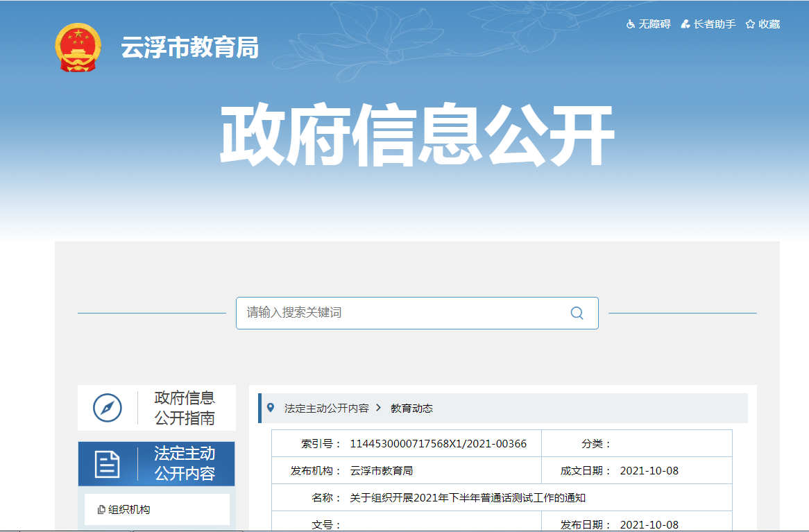This screenshot has height=532, width=809.
Task: Open the 长者助手 link
Action: point(715,24)
